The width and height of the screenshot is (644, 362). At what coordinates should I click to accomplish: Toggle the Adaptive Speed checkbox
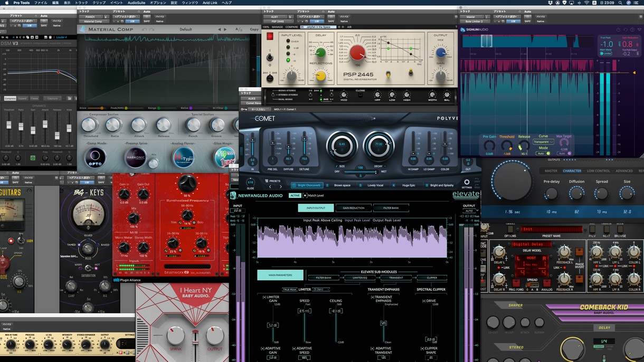(x=294, y=348)
